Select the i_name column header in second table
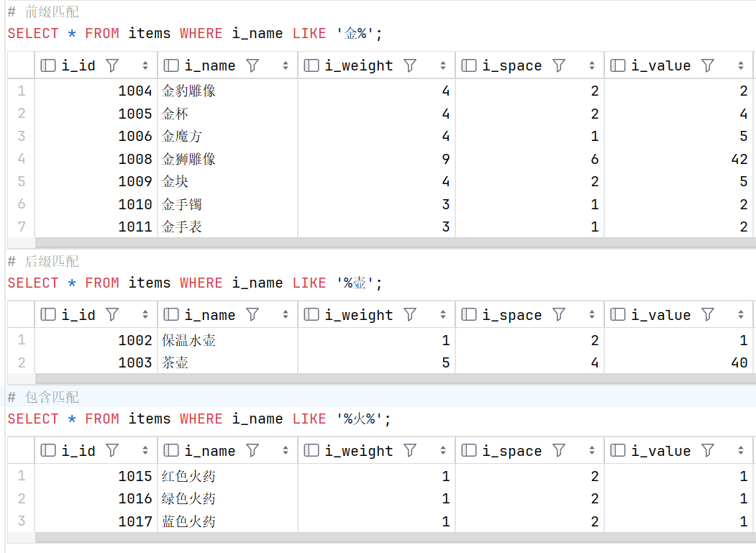Screen dimensions: 756x553 pyautogui.click(x=210, y=315)
